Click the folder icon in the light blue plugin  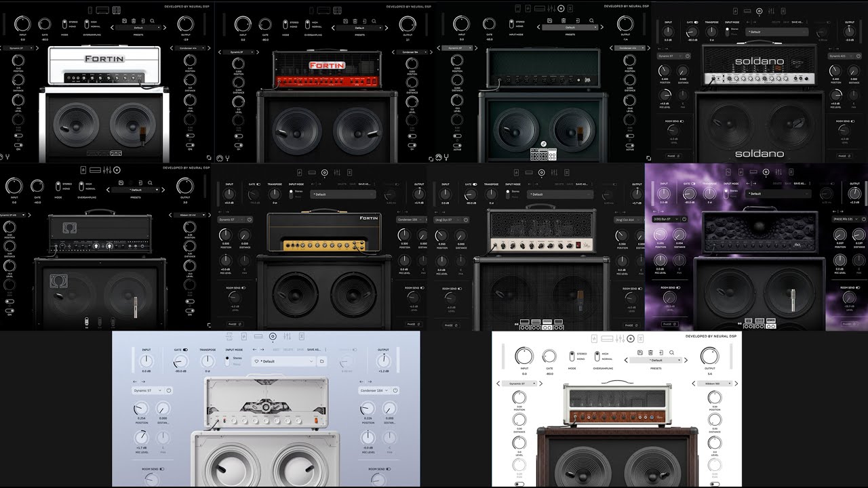(322, 361)
